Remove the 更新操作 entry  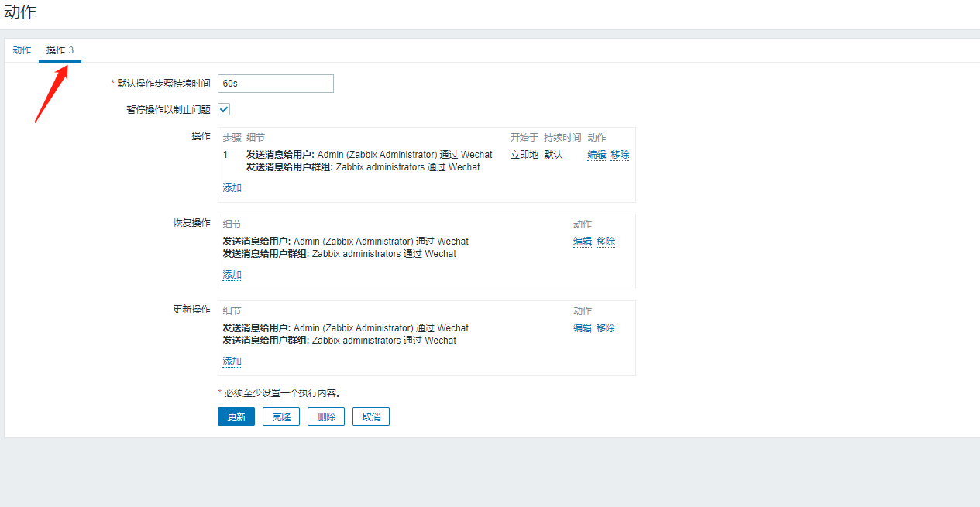point(606,328)
